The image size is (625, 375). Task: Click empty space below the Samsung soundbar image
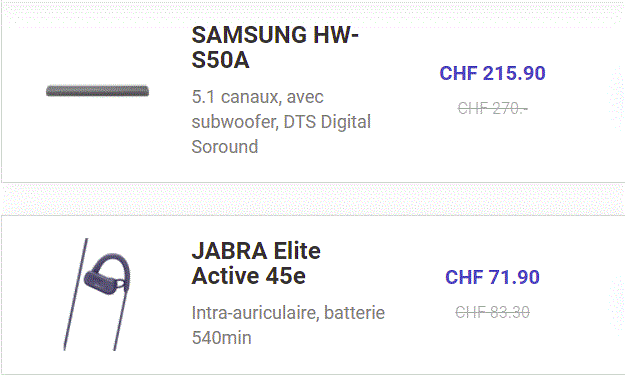97,139
